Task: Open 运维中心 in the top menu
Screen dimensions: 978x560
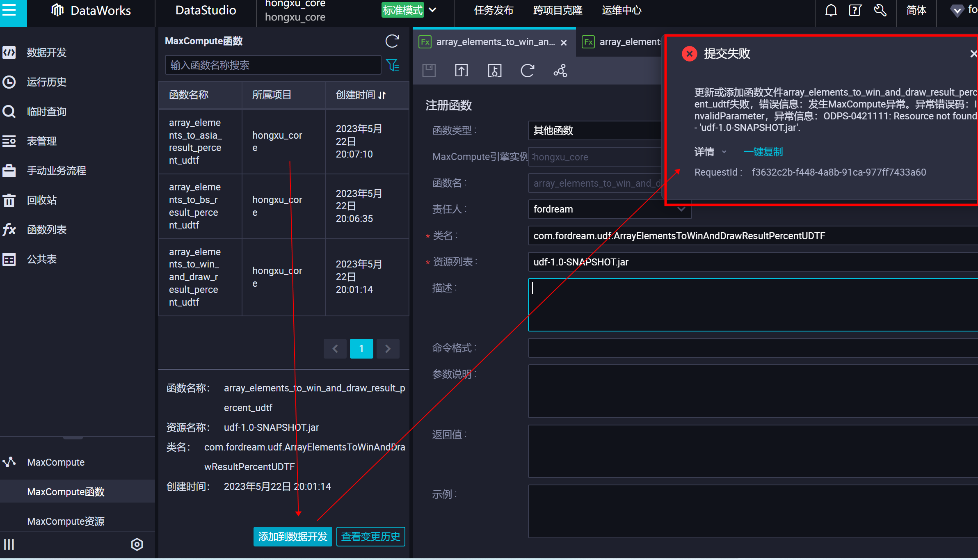Action: 622,10
